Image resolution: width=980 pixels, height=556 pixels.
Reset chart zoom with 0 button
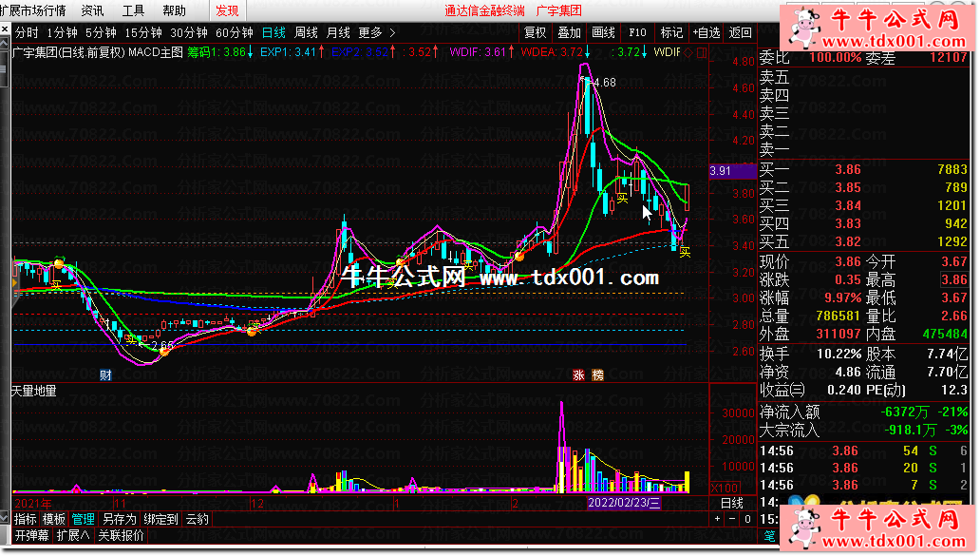(x=747, y=519)
